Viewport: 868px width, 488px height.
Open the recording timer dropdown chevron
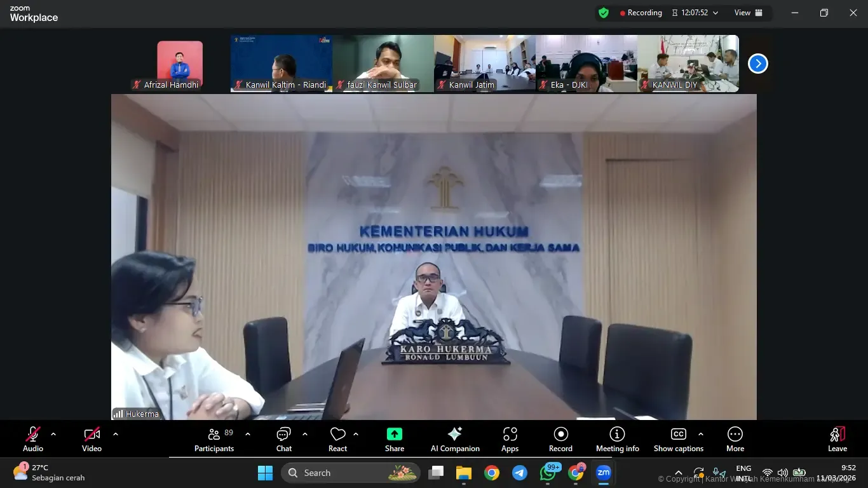pyautogui.click(x=715, y=13)
